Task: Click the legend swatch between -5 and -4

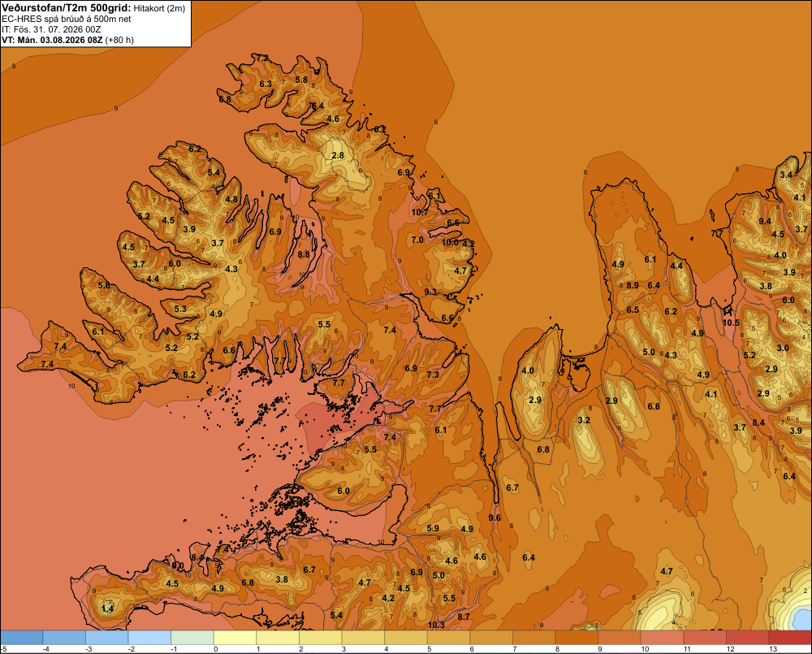Action: click(x=22, y=638)
